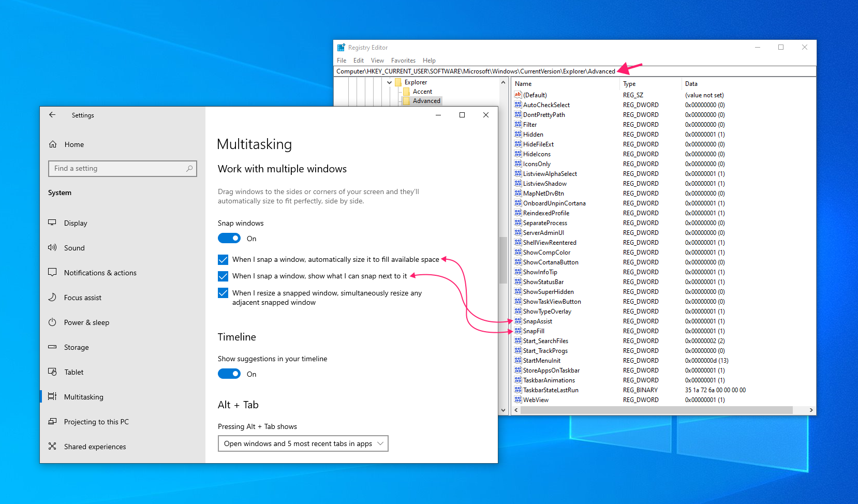Uncheck show what I can snap next
The height and width of the screenshot is (504, 858).
click(x=223, y=276)
